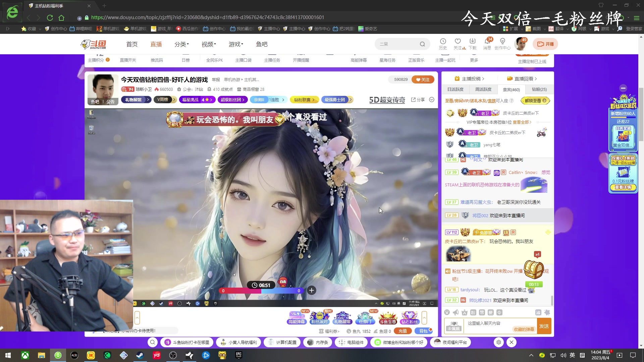Screen dimensions: 644x362
Task: 点击斗鱼至尊皇冠图标
Action: (387, 317)
